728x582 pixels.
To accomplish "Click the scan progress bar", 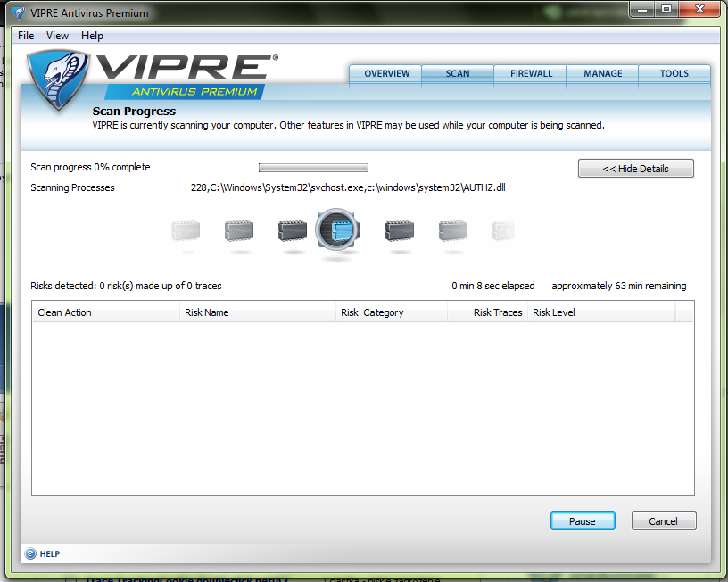I will [x=313, y=168].
